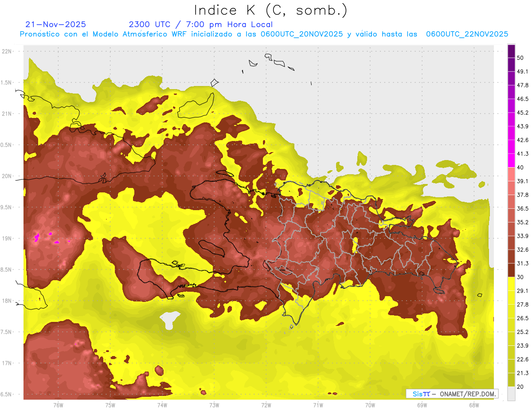
Task: Click colorbar value "49.1"
Action: [x=523, y=71]
